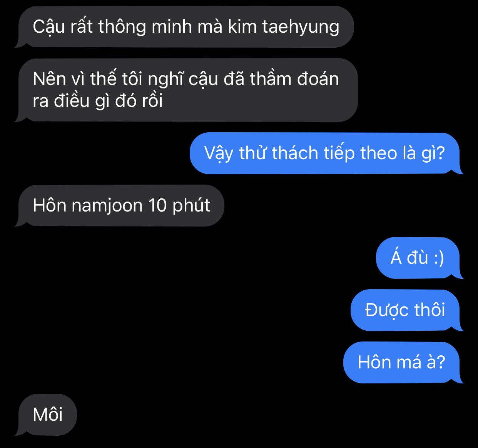Click the short gray "Môi" reply bubble

pyautogui.click(x=46, y=415)
